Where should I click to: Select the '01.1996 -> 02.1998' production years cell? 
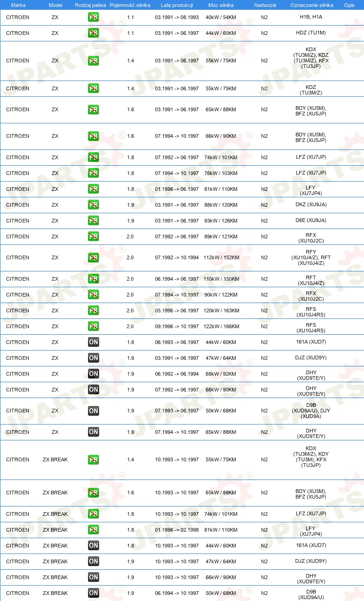pos(177,530)
